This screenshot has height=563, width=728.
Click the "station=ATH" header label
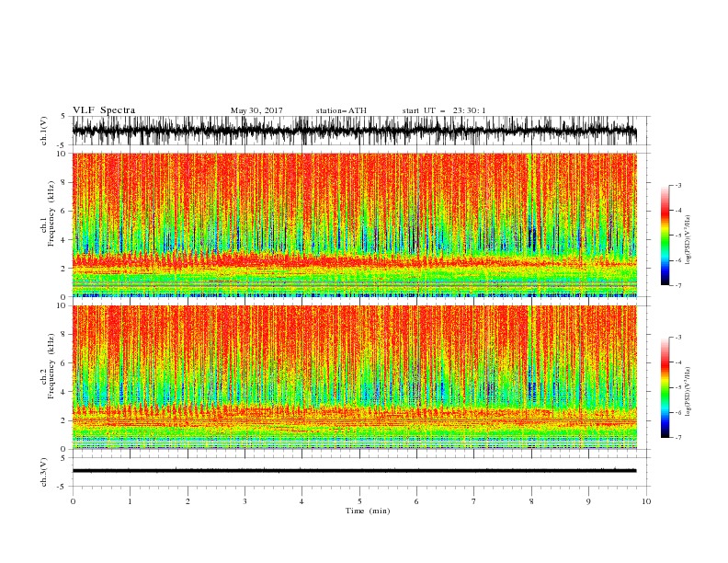341,110
